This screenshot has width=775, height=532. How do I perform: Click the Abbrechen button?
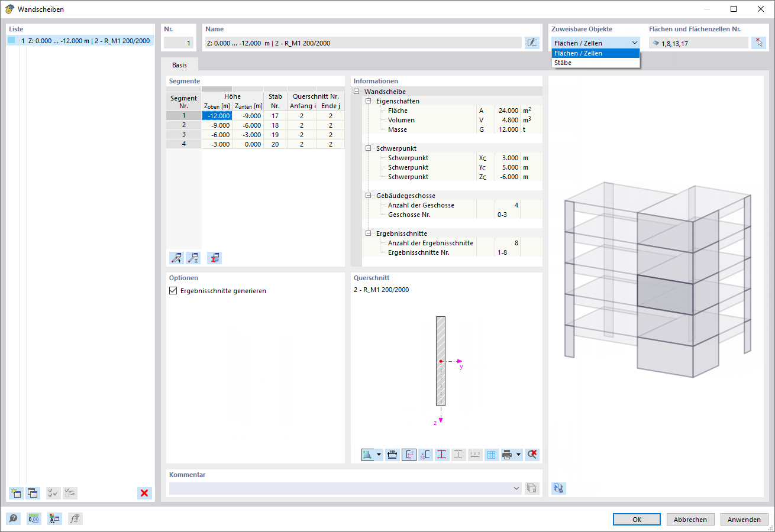coord(690,520)
